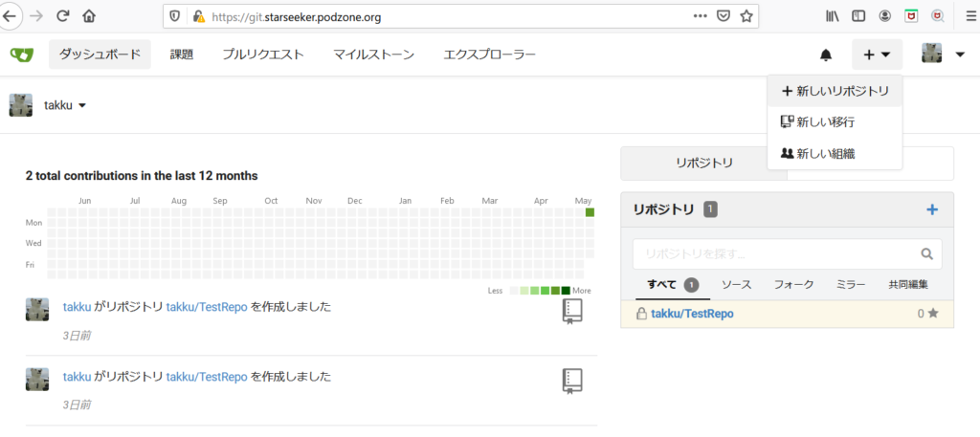Image resolution: width=980 pixels, height=437 pixels.
Task: Focus the リポジトリを探す search field
Action: coord(775,254)
